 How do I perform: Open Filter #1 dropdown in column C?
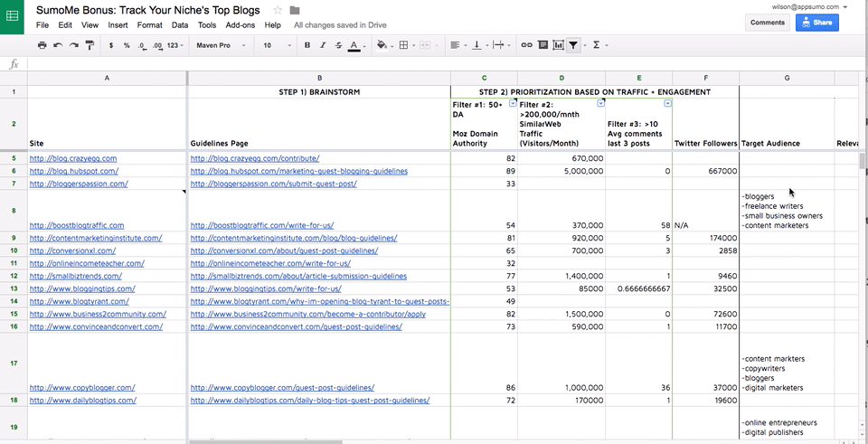click(512, 103)
